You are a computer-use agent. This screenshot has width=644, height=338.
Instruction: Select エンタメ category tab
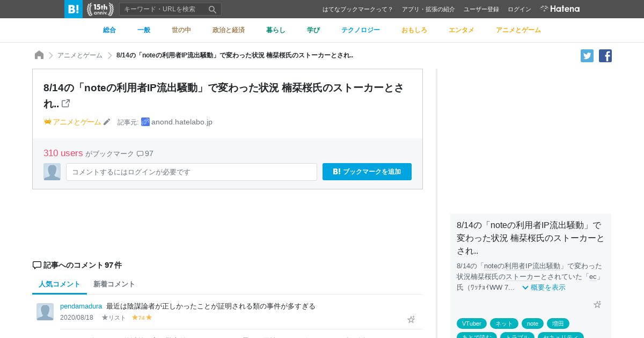462,30
